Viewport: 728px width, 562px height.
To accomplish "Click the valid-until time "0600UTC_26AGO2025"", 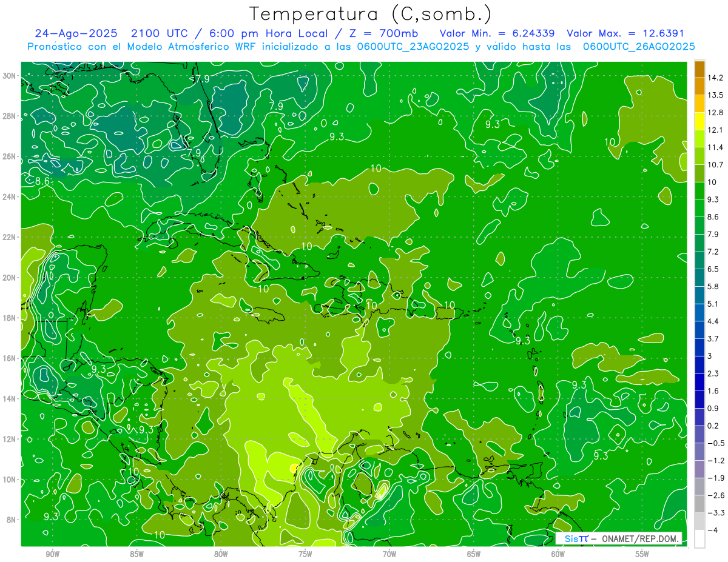I will pyautogui.click(x=639, y=47).
